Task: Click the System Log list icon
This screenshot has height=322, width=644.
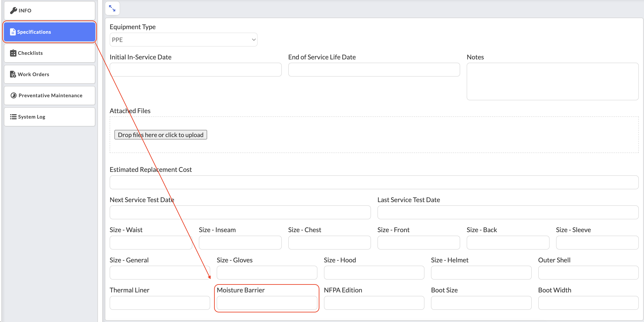Action: tap(13, 117)
